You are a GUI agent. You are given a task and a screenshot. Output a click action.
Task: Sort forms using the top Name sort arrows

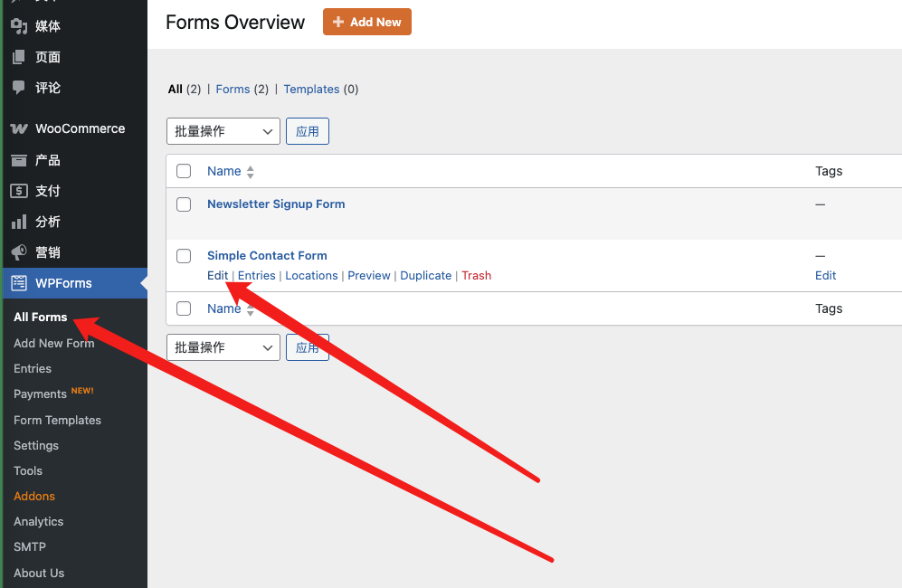coord(251,172)
